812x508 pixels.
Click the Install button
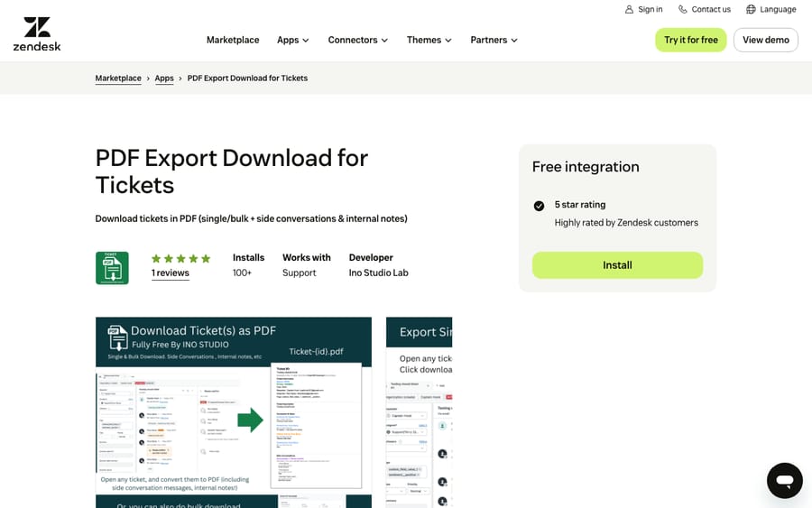(617, 265)
